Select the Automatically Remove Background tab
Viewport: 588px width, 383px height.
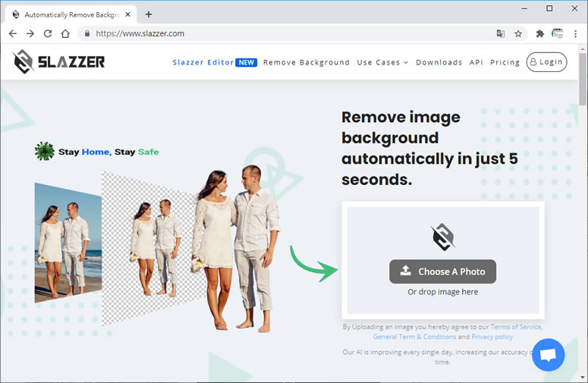coord(71,14)
